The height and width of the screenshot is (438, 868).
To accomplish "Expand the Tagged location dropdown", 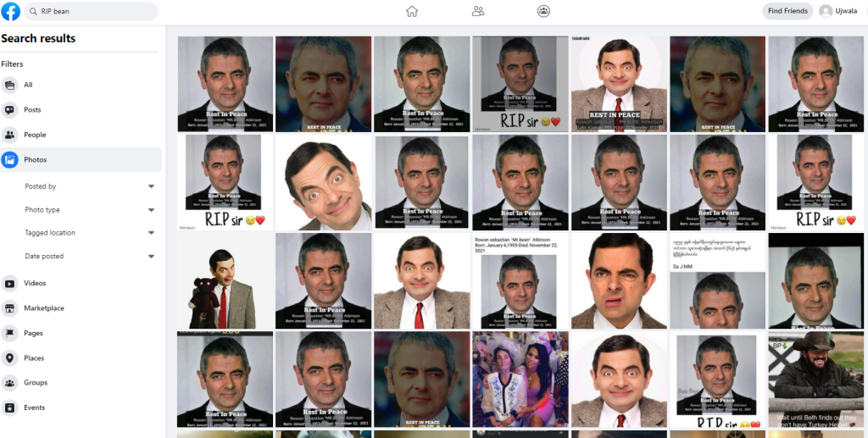I will point(151,233).
